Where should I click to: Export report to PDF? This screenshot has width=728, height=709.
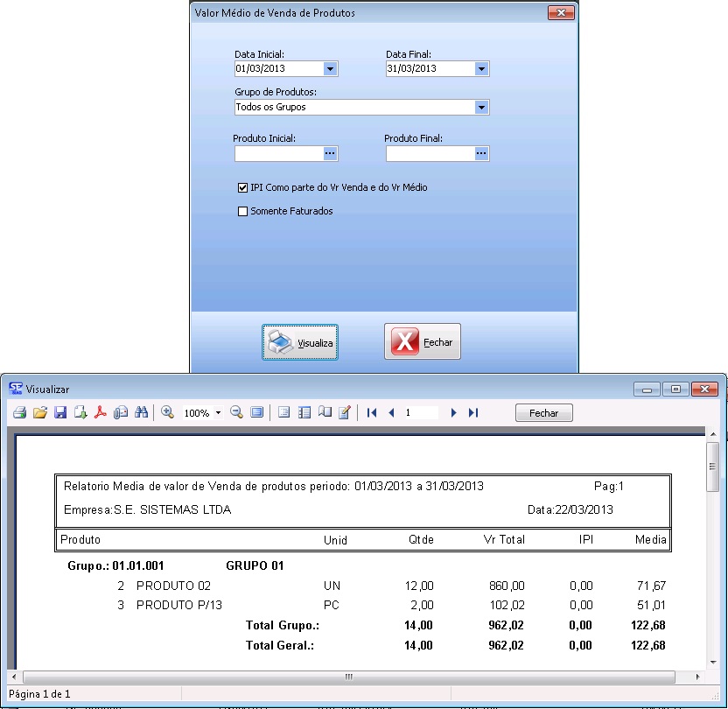[x=101, y=413]
